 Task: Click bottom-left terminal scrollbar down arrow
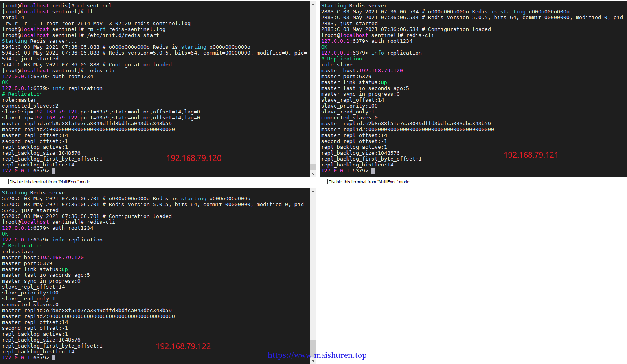point(313,360)
